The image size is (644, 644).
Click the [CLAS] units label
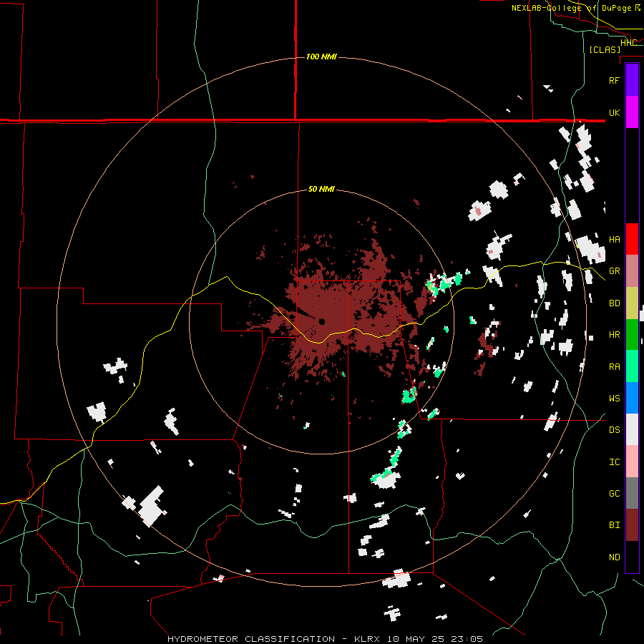(605, 49)
